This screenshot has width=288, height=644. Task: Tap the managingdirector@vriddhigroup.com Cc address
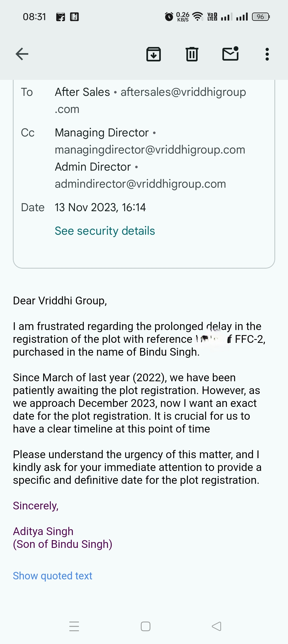150,150
